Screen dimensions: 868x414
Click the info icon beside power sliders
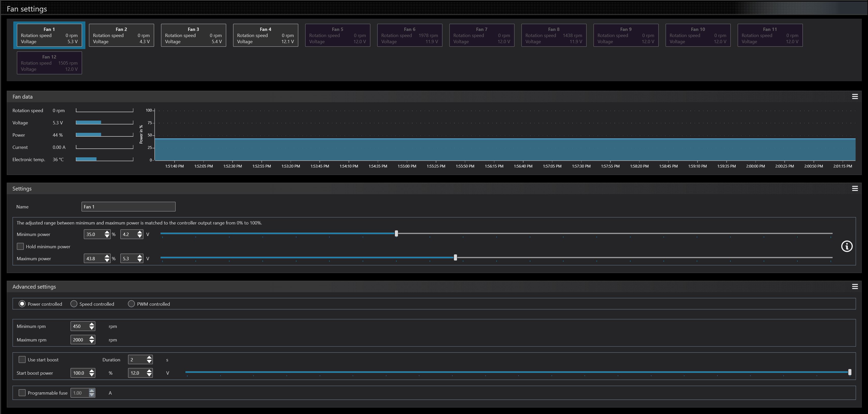point(847,246)
